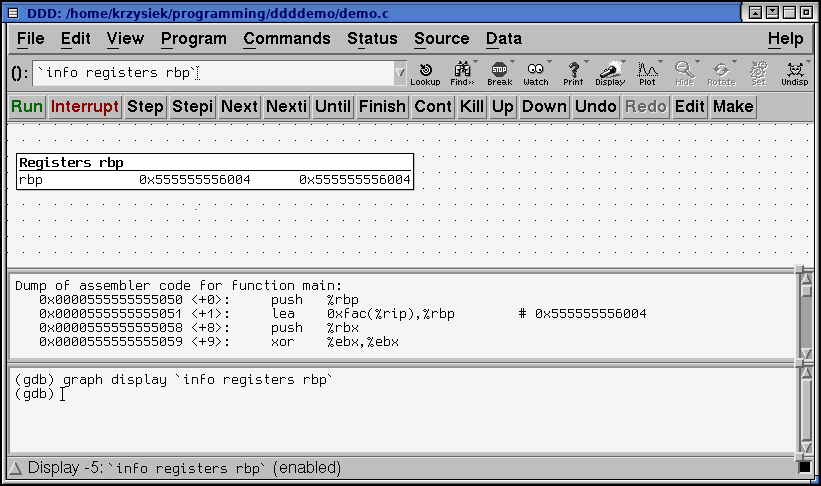Click the Down button

coord(544,107)
